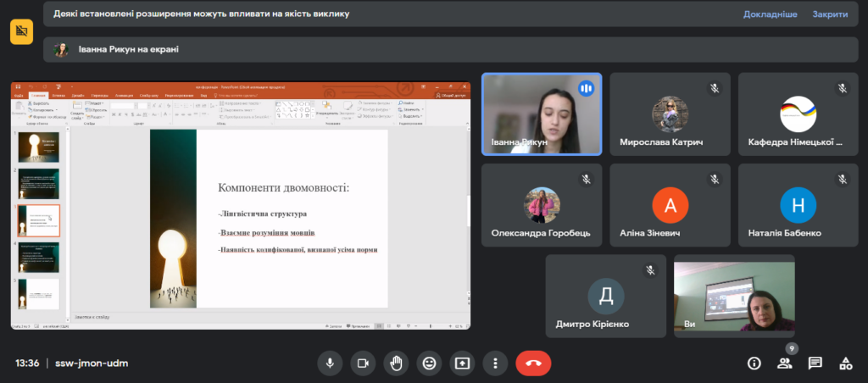Viewport: 868px width, 383px height.
Task: Raise hand in the meeting
Action: pos(396,363)
